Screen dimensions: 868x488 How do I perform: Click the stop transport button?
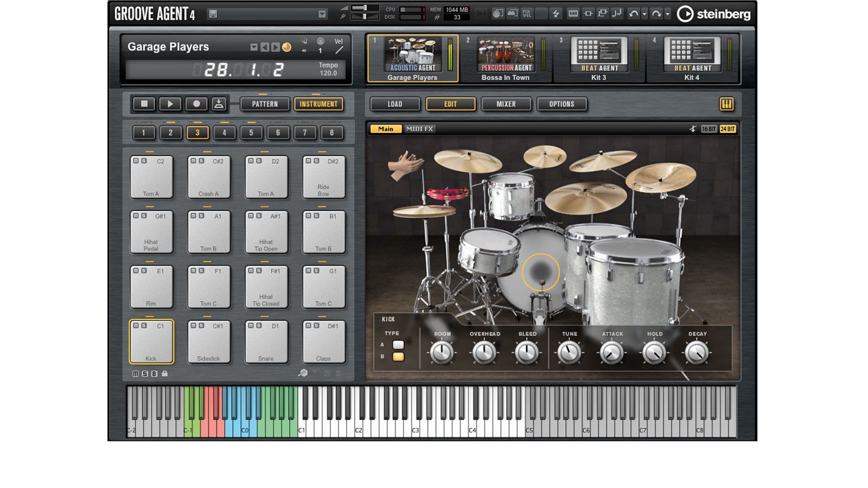pyautogui.click(x=144, y=104)
